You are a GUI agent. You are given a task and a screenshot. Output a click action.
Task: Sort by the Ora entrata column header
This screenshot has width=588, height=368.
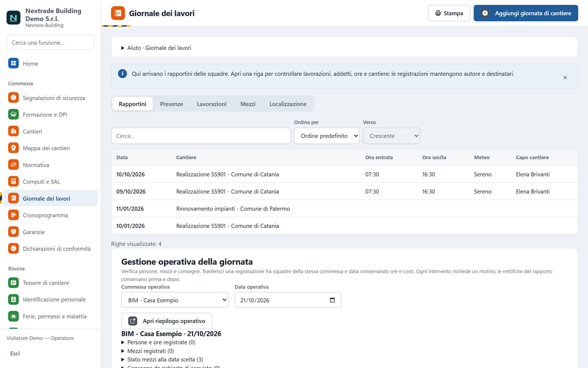[x=379, y=158]
